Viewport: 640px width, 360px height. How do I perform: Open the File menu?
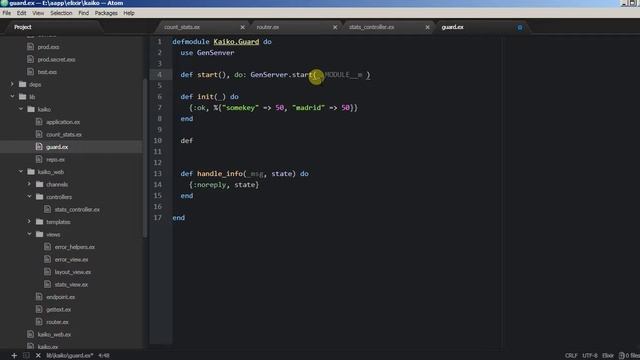(7, 13)
